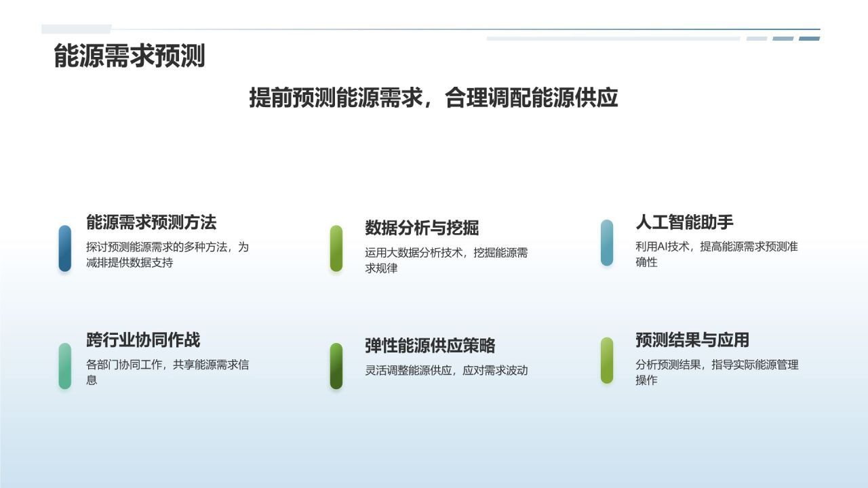
Task: Select teal pill marker beside 人工智能助手
Action: (x=607, y=242)
